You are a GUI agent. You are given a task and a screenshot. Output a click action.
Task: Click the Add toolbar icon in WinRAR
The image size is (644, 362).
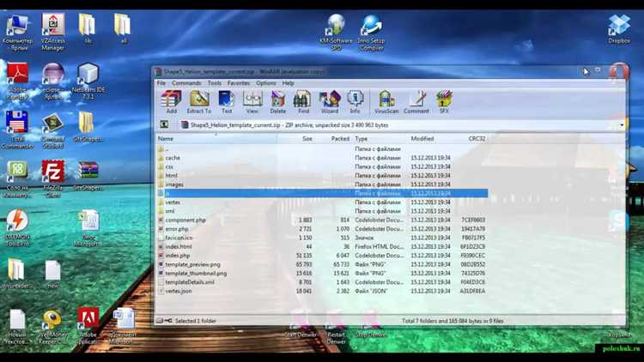click(x=171, y=102)
